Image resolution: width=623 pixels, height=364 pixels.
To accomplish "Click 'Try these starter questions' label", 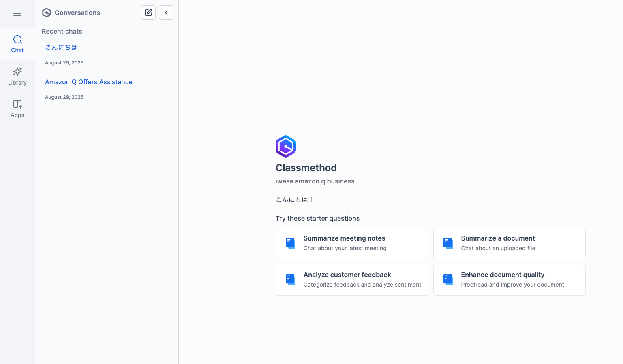I will click(x=317, y=218).
